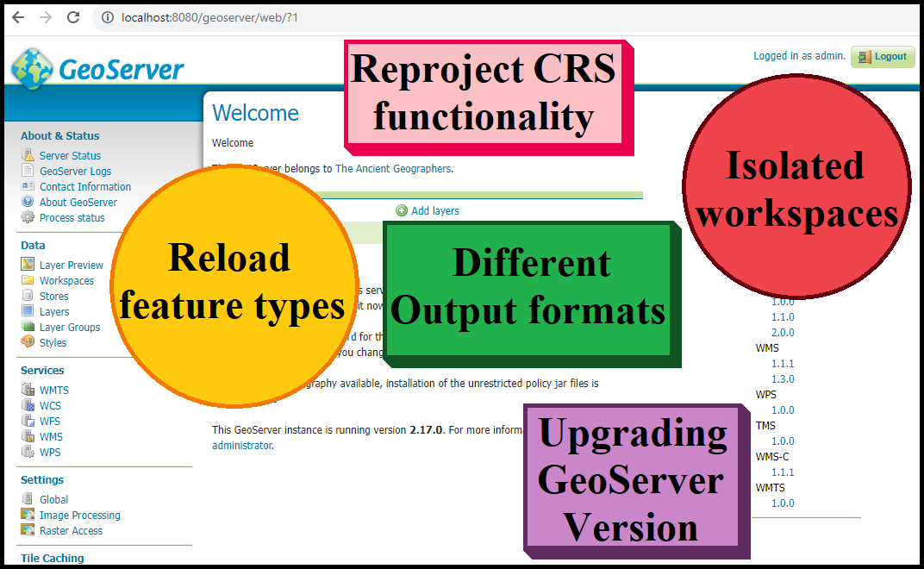Click the Workspaces folder icon
The image size is (924, 569).
coord(28,279)
